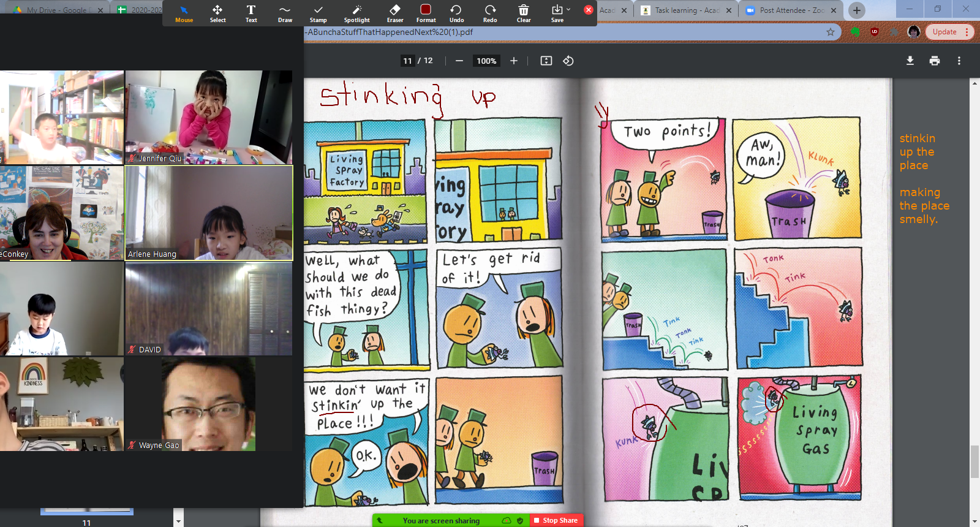Viewport: 980px width, 527px height.
Task: Click the PDF page number field
Action: 407,61
